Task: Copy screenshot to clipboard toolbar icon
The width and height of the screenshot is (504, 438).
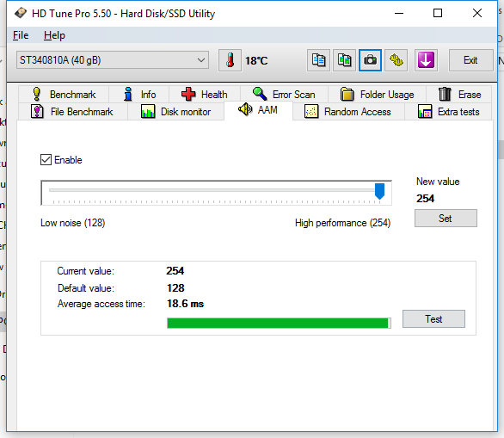Action: (344, 60)
